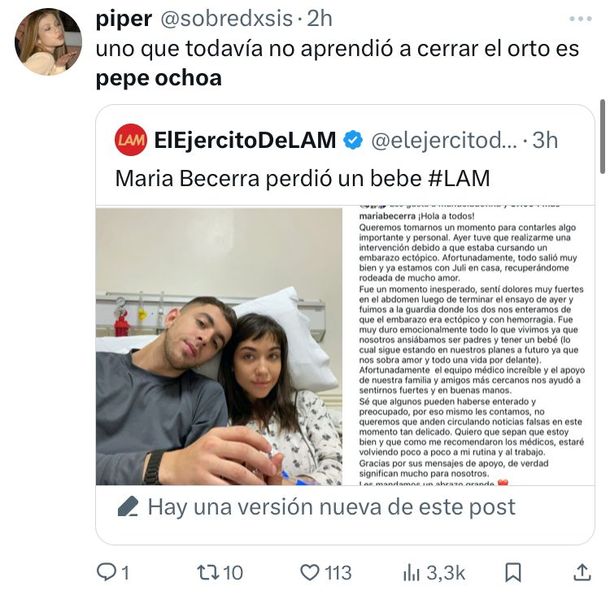Click the LAM red account avatar
The height and width of the screenshot is (595, 610).
pyautogui.click(x=131, y=139)
